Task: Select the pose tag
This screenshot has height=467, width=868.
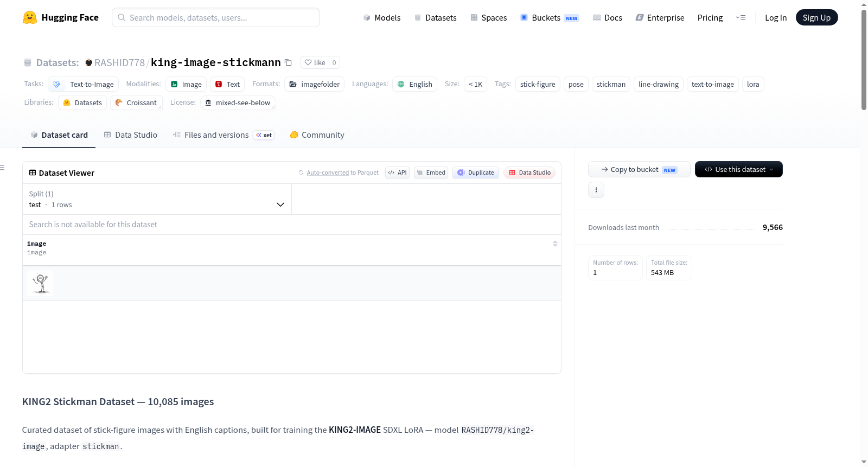Action: pos(576,84)
